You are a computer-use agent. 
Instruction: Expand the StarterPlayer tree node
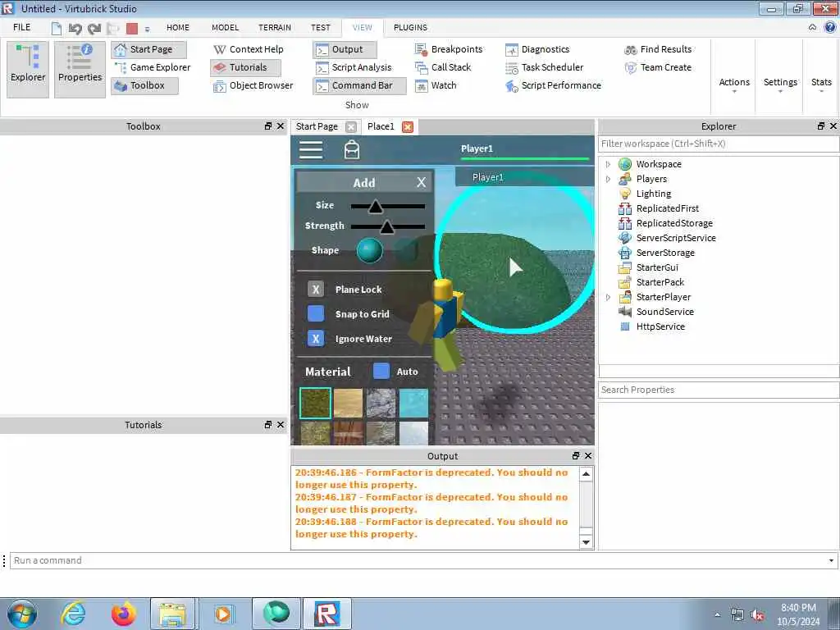point(608,297)
